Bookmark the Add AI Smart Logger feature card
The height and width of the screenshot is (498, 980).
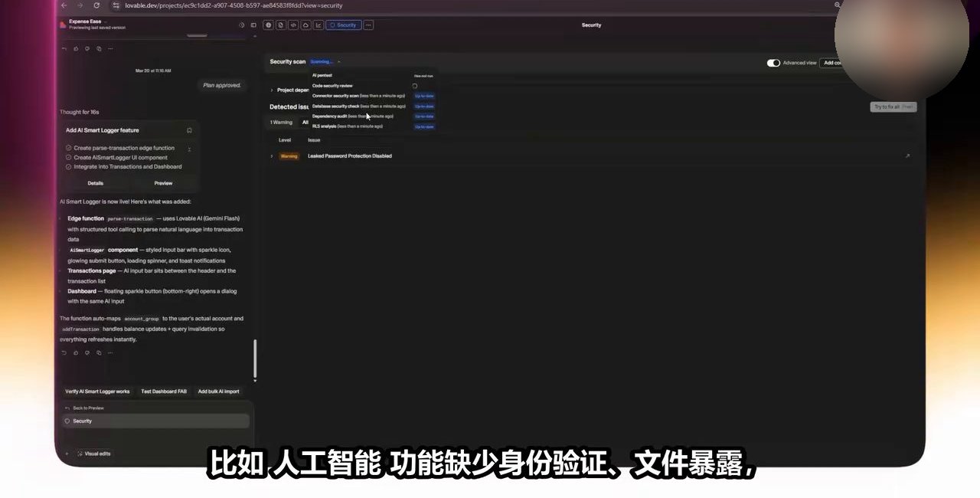point(189,130)
